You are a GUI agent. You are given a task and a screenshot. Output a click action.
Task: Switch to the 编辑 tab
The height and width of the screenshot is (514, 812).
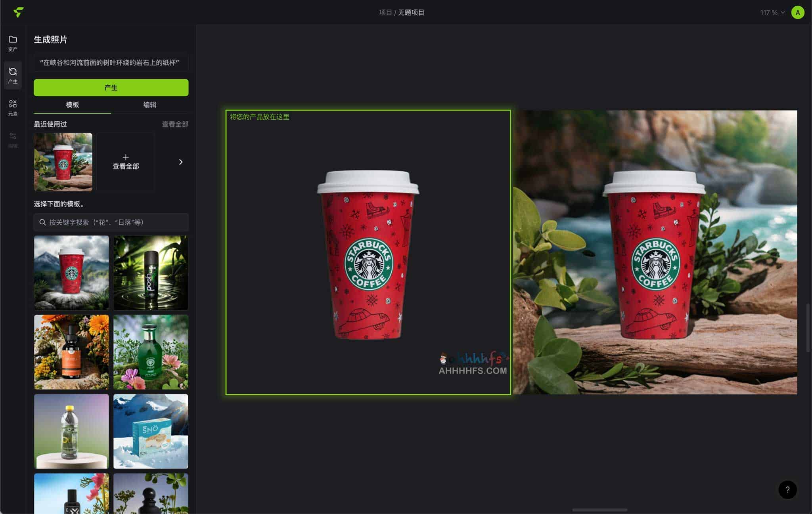[149, 105]
